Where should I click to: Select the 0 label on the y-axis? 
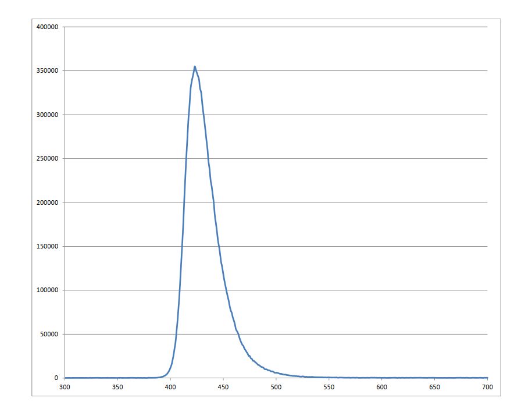[56, 378]
